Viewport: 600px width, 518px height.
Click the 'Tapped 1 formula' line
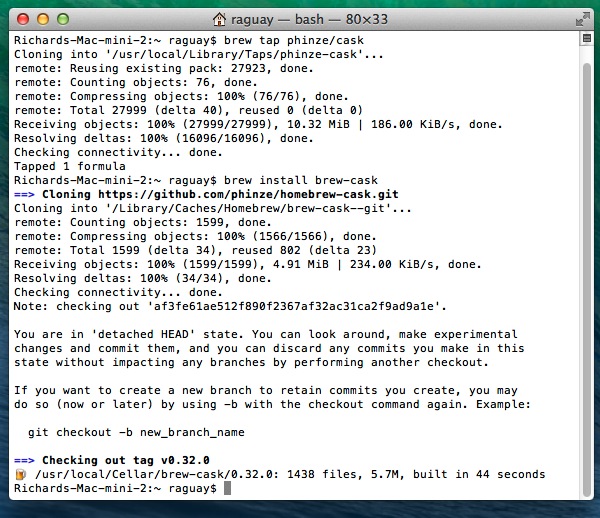click(x=70, y=166)
